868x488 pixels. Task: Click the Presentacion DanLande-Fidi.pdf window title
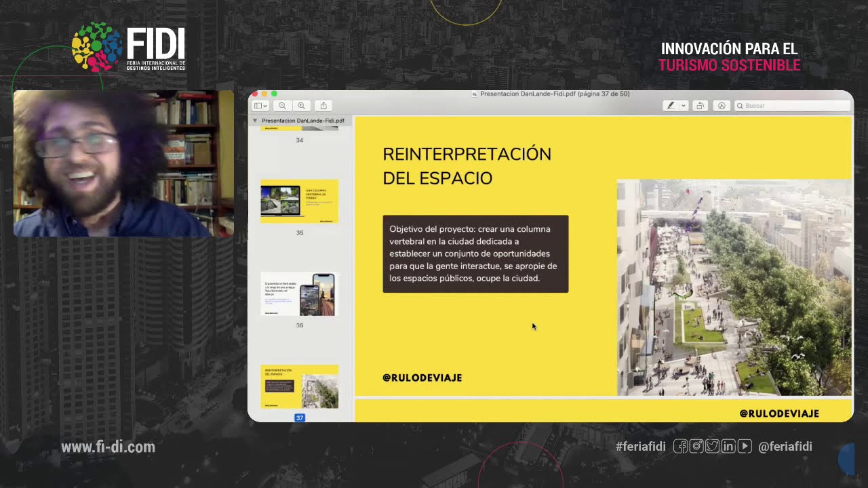click(555, 94)
